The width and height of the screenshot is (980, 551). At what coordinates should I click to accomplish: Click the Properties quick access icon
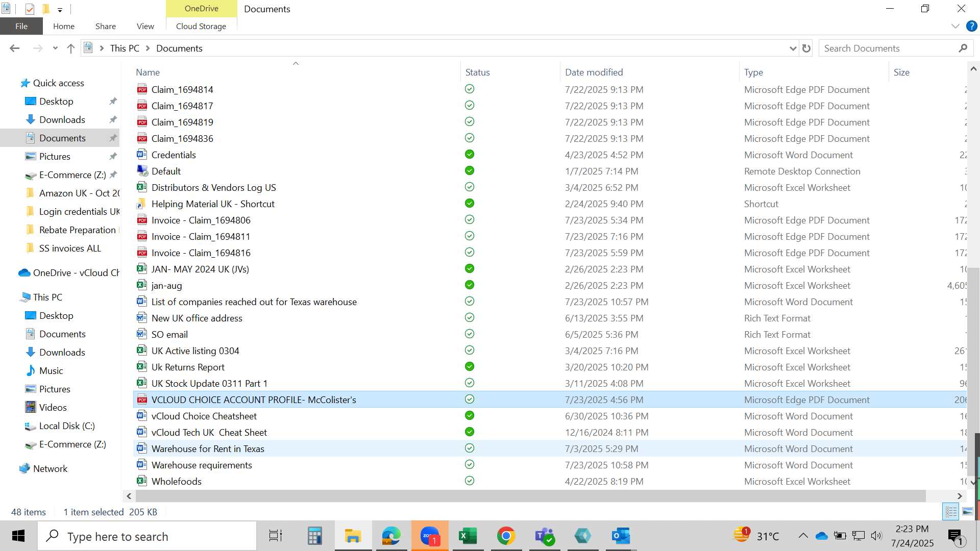coord(30,9)
